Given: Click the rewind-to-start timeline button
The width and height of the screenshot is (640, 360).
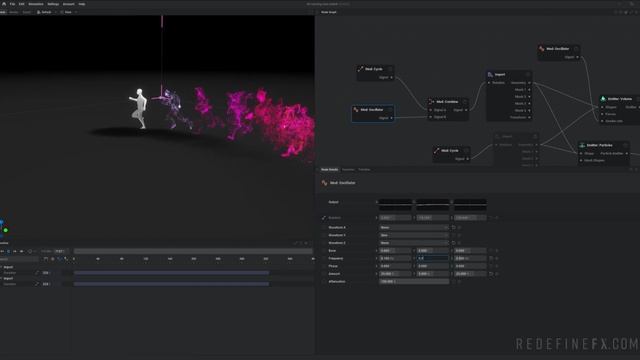Looking at the screenshot, I should [2, 251].
